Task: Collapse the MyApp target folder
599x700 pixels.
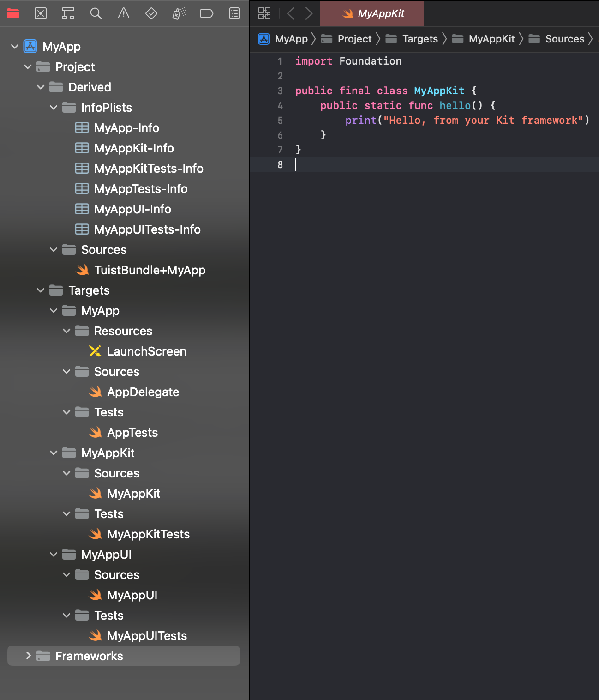Action: click(x=54, y=311)
